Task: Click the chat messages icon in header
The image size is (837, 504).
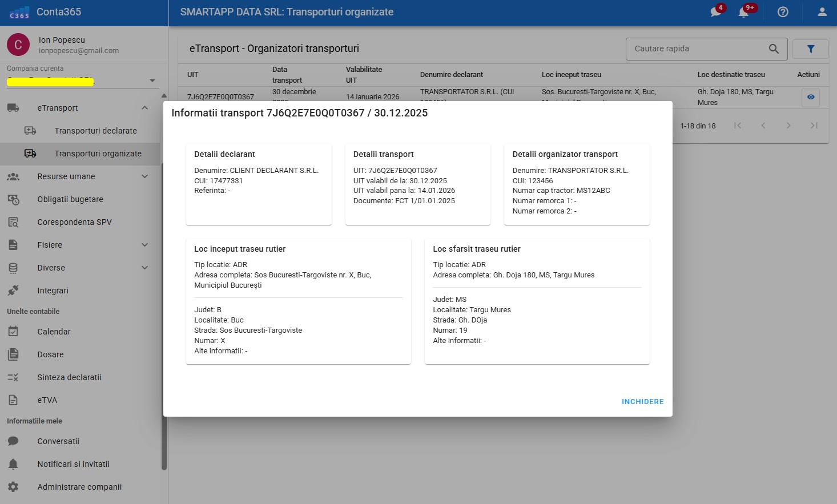Action: coord(716,12)
